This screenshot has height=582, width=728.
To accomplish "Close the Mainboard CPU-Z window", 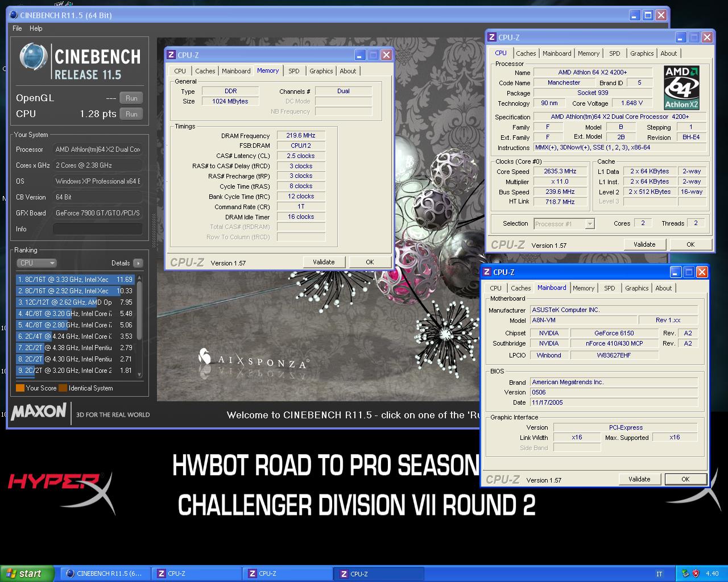I will [702, 272].
